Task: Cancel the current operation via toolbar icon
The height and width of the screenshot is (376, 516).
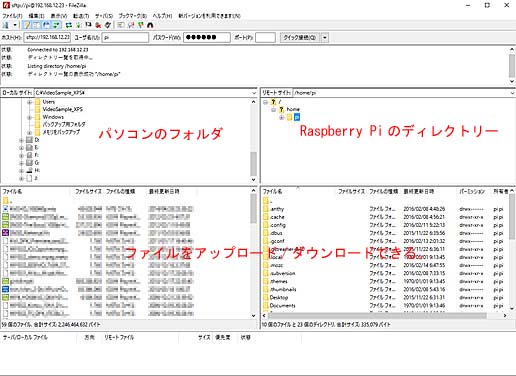Action: (88, 25)
